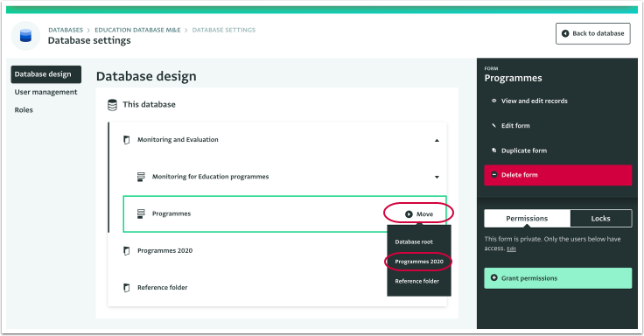Click the arrow icon in Back to database
The image size is (644, 336).
[x=565, y=33]
